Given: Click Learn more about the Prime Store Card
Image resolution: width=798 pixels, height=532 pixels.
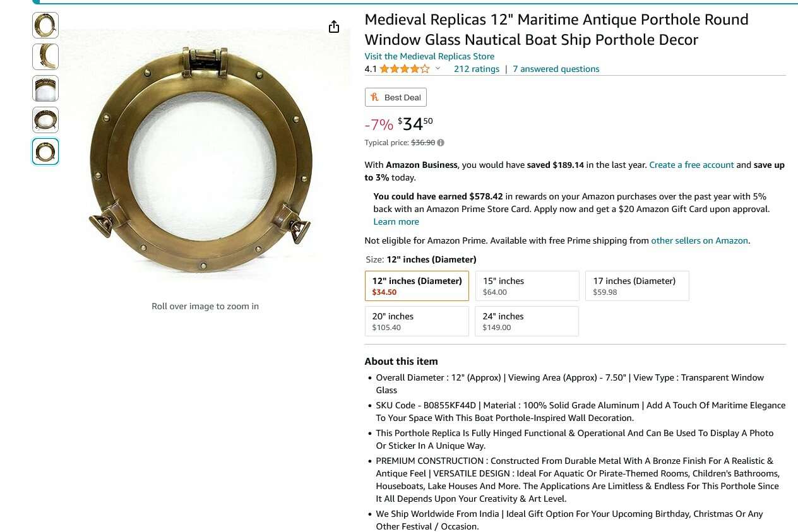Looking at the screenshot, I should 396,222.
